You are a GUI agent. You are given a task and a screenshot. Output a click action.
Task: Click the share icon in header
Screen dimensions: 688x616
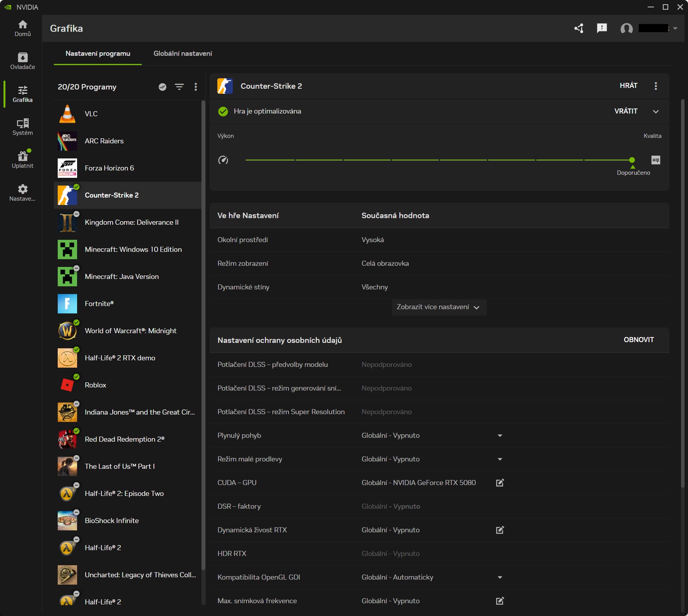[579, 28]
